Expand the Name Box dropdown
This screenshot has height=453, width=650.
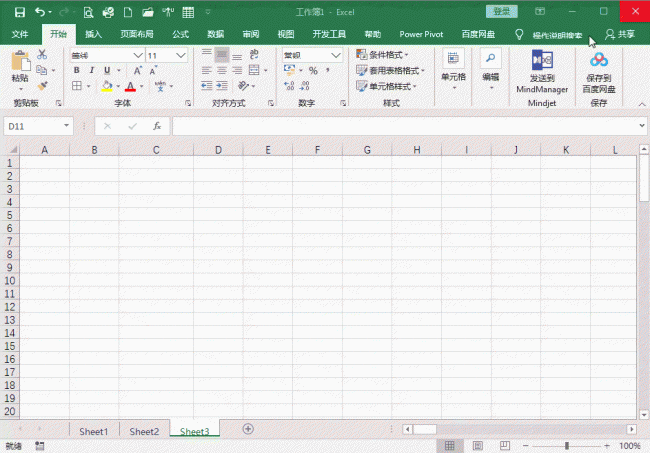tap(66, 126)
